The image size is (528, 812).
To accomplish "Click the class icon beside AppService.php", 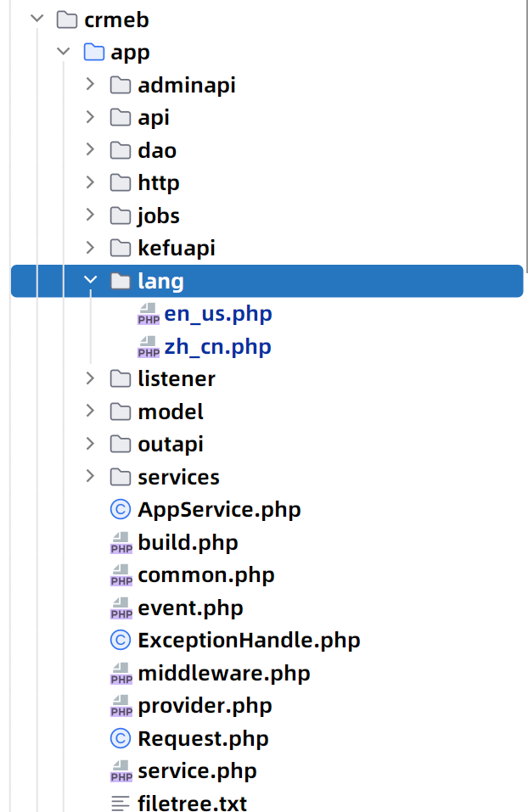I will tap(121, 510).
